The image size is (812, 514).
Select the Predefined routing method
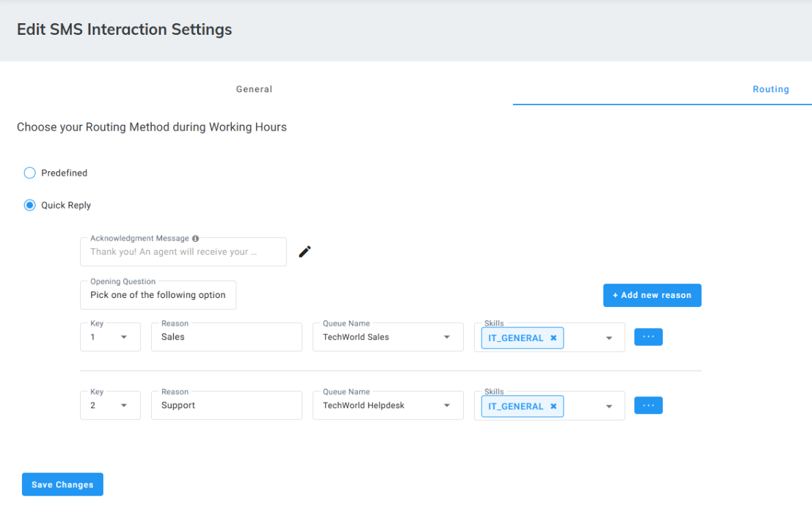[x=29, y=173]
